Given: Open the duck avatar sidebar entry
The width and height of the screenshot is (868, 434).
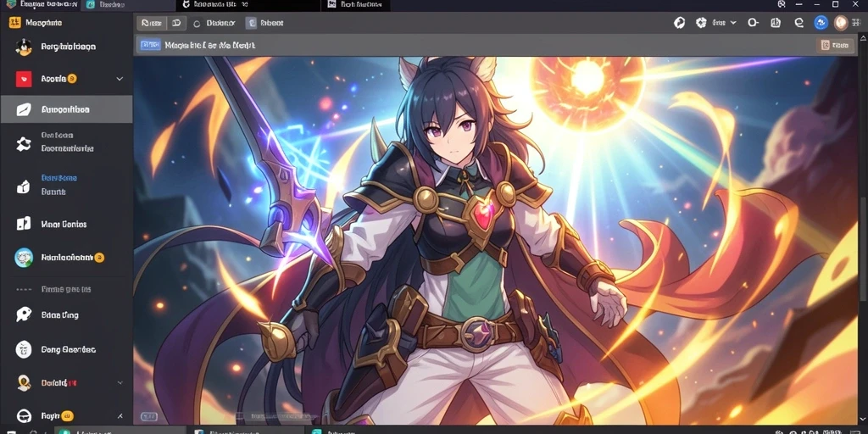Looking at the screenshot, I should pos(23,47).
